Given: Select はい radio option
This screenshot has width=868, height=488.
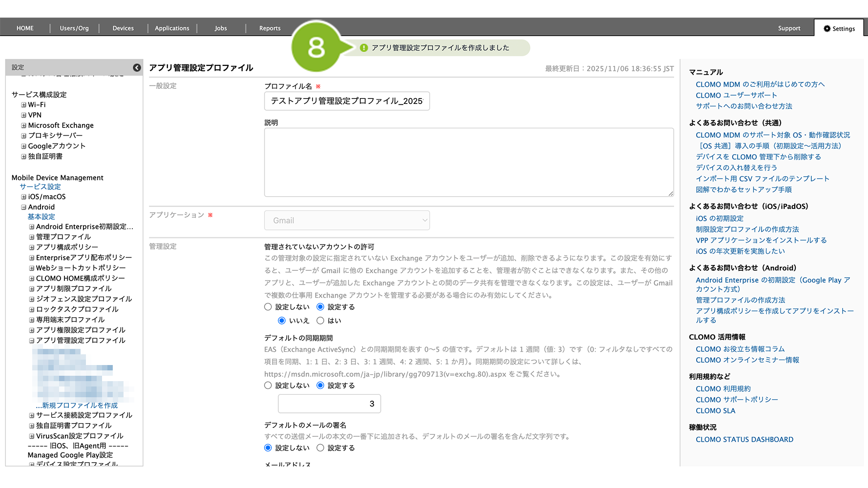Looking at the screenshot, I should point(320,321).
